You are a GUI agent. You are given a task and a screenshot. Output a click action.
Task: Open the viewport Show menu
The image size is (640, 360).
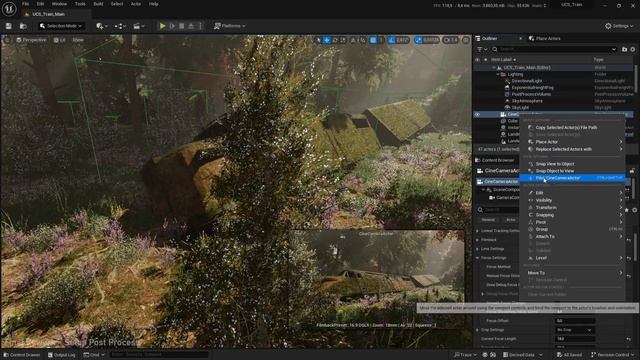click(78, 40)
